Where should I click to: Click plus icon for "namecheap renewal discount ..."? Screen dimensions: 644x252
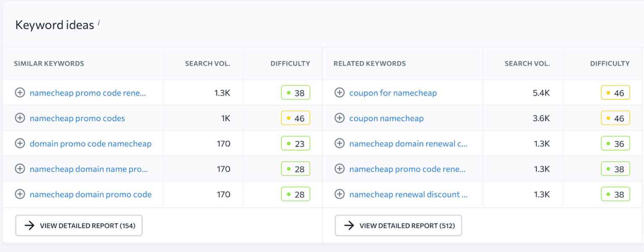coord(339,194)
